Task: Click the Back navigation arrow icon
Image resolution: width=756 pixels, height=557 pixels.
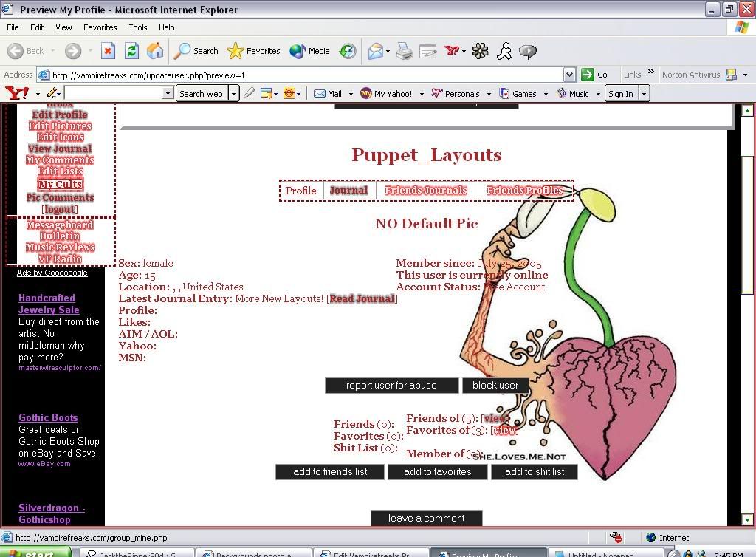Action: click(x=16, y=51)
